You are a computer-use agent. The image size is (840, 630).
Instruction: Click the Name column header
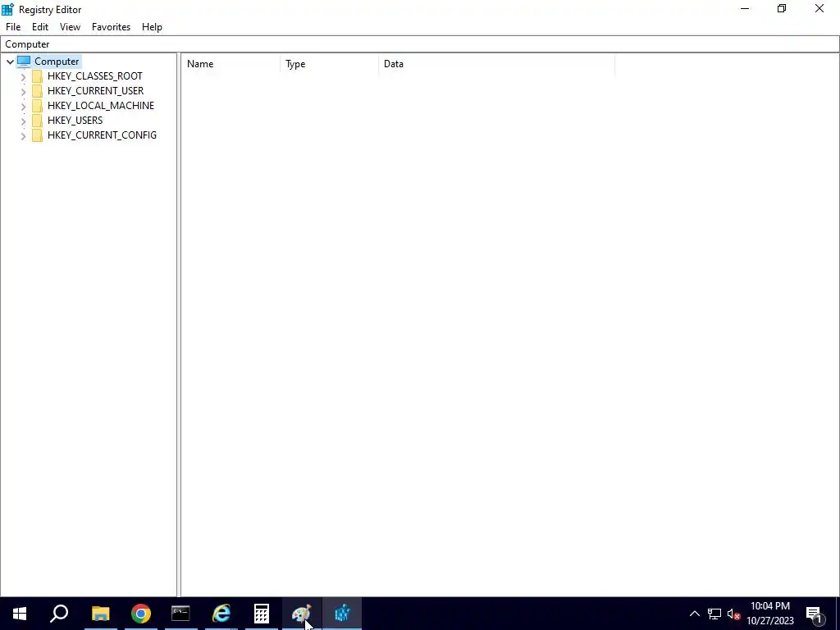pyautogui.click(x=231, y=64)
